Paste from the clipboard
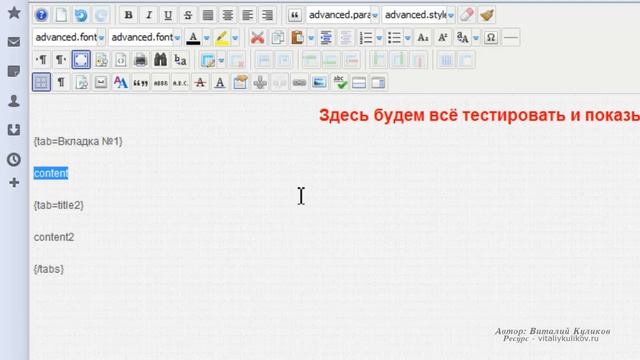The image size is (640, 360). pyautogui.click(x=298, y=38)
